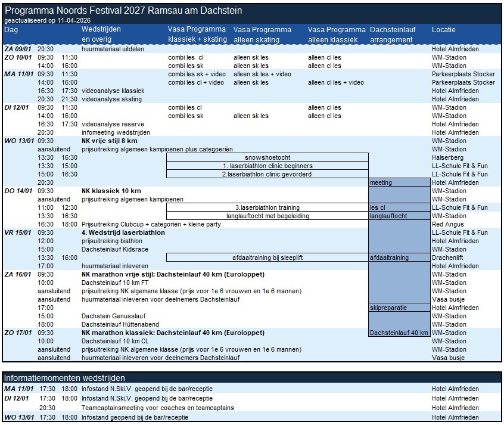504x425 pixels.
Task: Click the snowshoetocht activity cell
Action: [x=267, y=157]
